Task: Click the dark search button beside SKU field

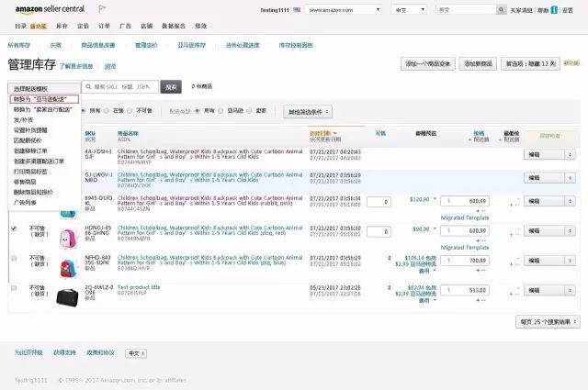Action: coord(171,87)
